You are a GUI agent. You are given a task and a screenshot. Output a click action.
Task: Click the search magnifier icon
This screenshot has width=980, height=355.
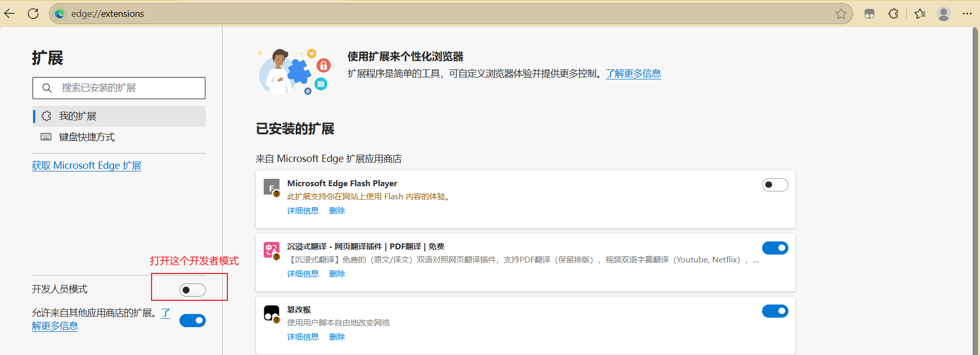coord(47,88)
